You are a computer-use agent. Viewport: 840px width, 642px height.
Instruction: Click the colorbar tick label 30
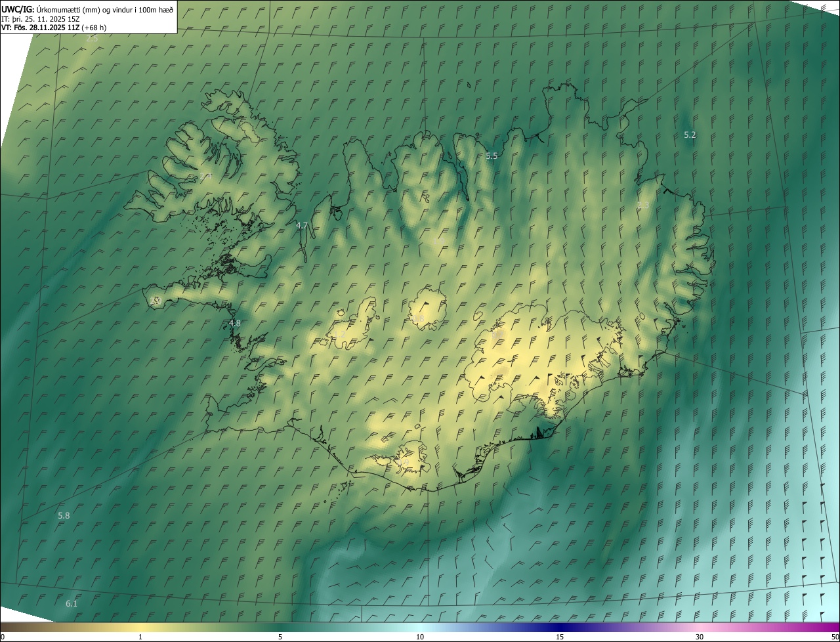[x=700, y=637]
